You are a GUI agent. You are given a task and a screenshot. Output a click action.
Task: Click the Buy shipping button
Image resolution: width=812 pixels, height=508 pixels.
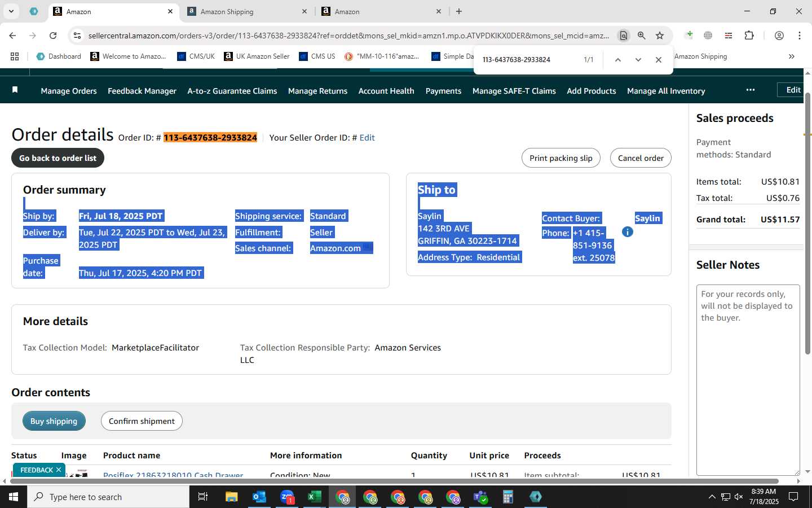coord(54,421)
